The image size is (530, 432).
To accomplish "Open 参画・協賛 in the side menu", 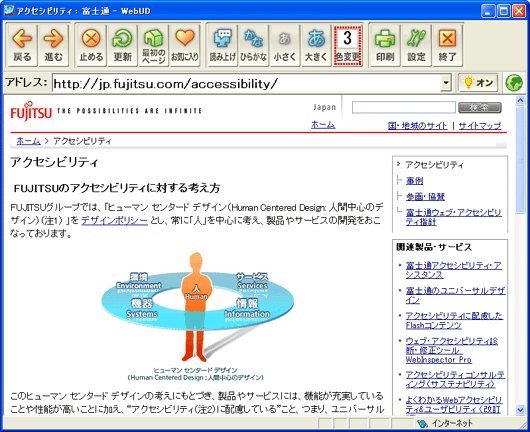I will coord(426,197).
